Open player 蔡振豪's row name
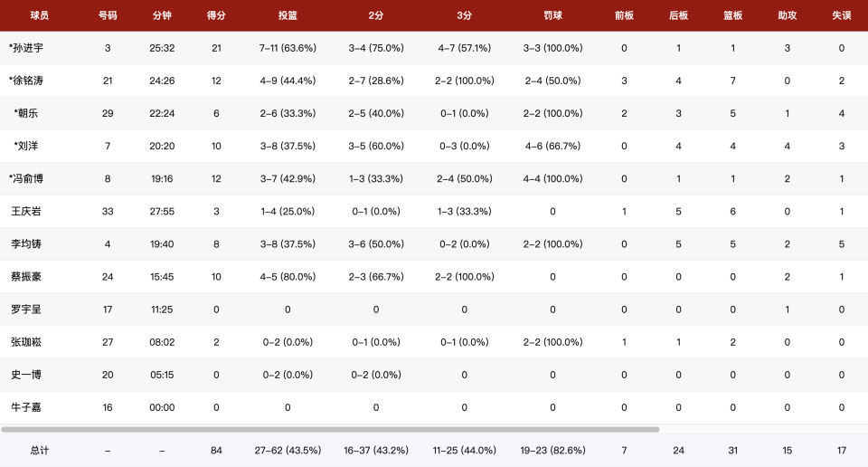 coord(26,277)
